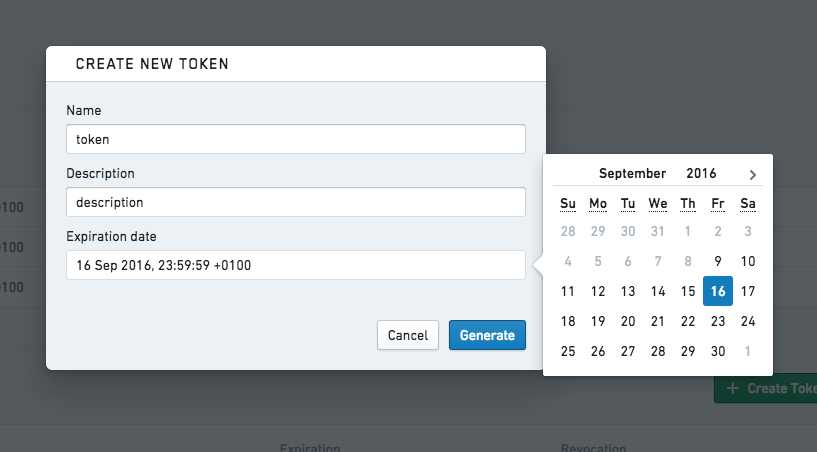Open the Expiration date field
The height and width of the screenshot is (452, 817).
[296, 265]
